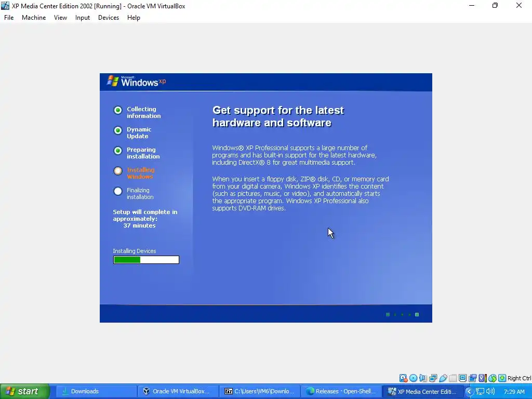
Task: Open the audio status icon in VirtualBox status bar
Action: click(423, 378)
